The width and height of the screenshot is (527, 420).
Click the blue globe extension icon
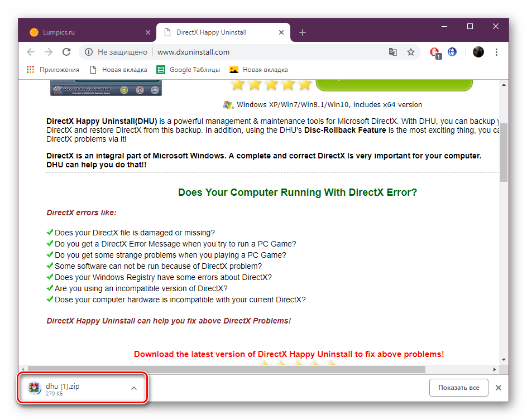(452, 52)
